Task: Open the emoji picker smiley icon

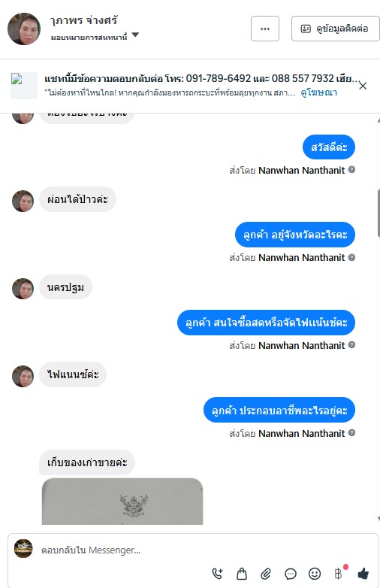Action: 315,574
